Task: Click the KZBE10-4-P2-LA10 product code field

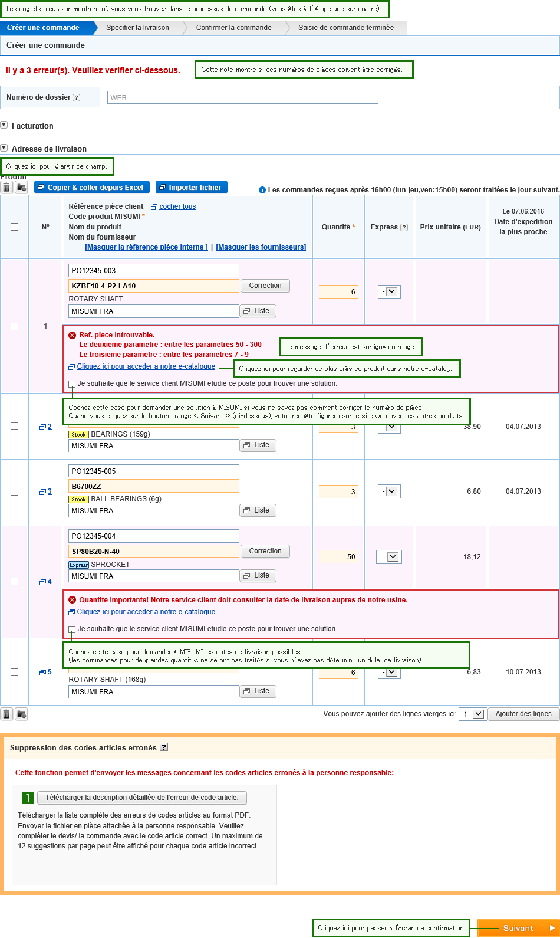Action: pos(154,286)
